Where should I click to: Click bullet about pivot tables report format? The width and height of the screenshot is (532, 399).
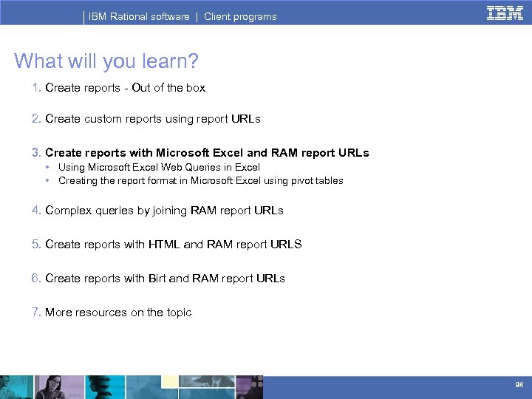tap(201, 181)
